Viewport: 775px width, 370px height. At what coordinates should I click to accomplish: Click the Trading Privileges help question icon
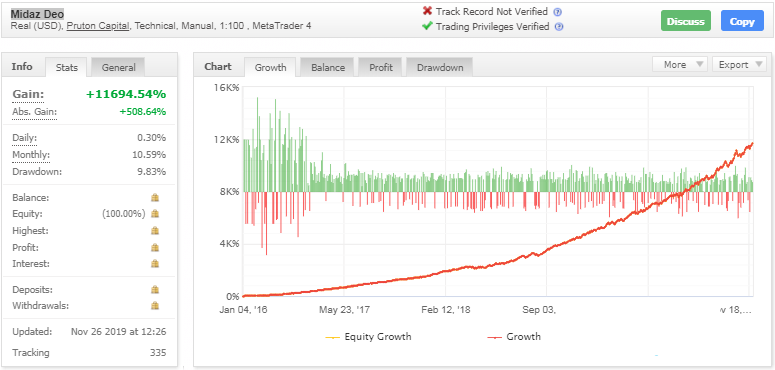tap(559, 27)
